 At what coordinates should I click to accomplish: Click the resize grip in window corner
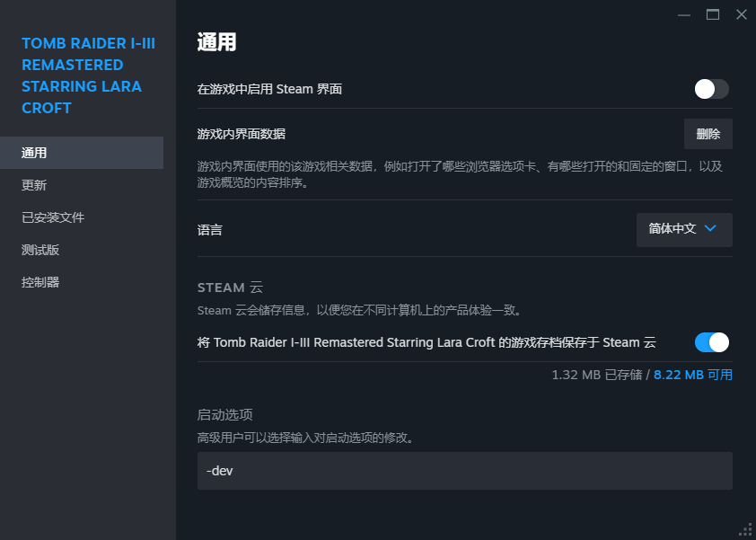[x=745, y=530]
